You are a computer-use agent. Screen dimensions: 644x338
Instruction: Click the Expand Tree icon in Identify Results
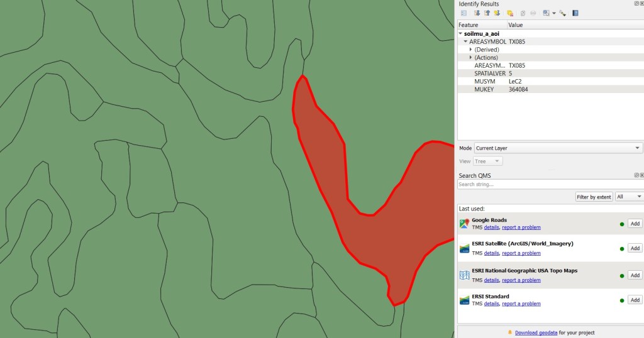pyautogui.click(x=477, y=13)
